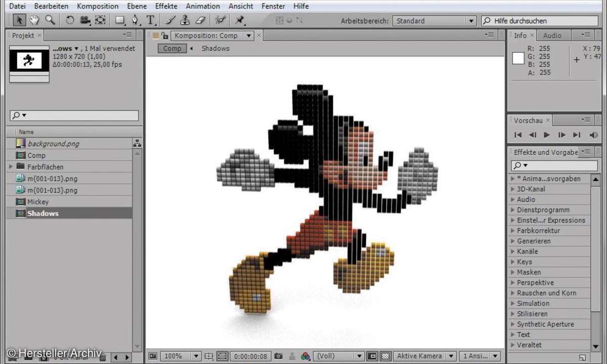Expand the 3D-Kanal effects category
Viewport: 607px width, 364px height.
512,189
